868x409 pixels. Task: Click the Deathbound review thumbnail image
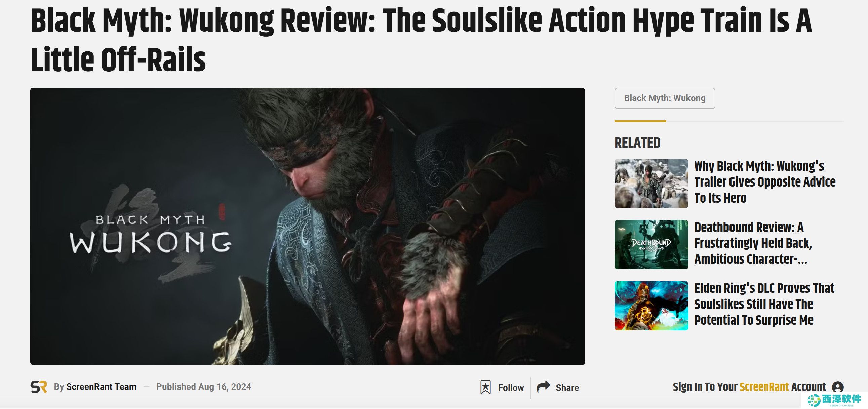(651, 245)
